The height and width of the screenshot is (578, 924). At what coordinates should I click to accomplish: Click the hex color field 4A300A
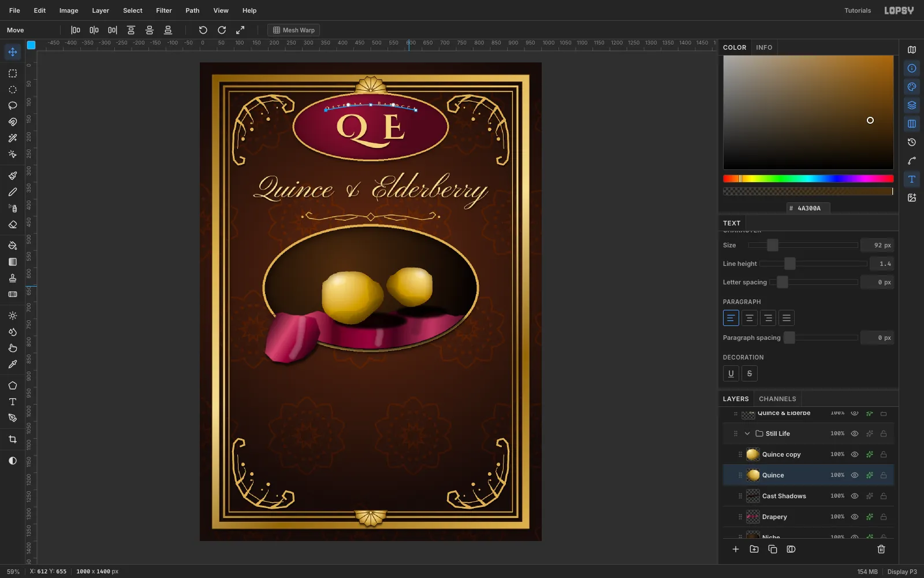click(808, 208)
